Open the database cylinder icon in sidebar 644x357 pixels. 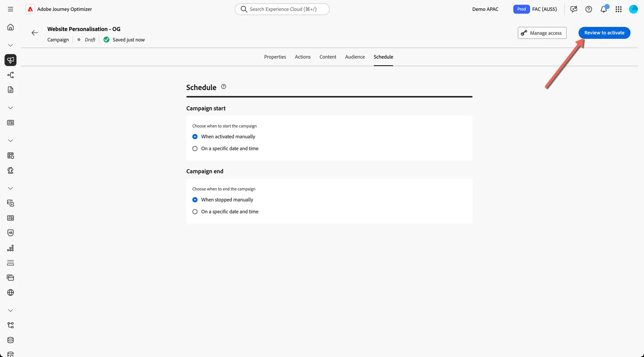(10, 340)
